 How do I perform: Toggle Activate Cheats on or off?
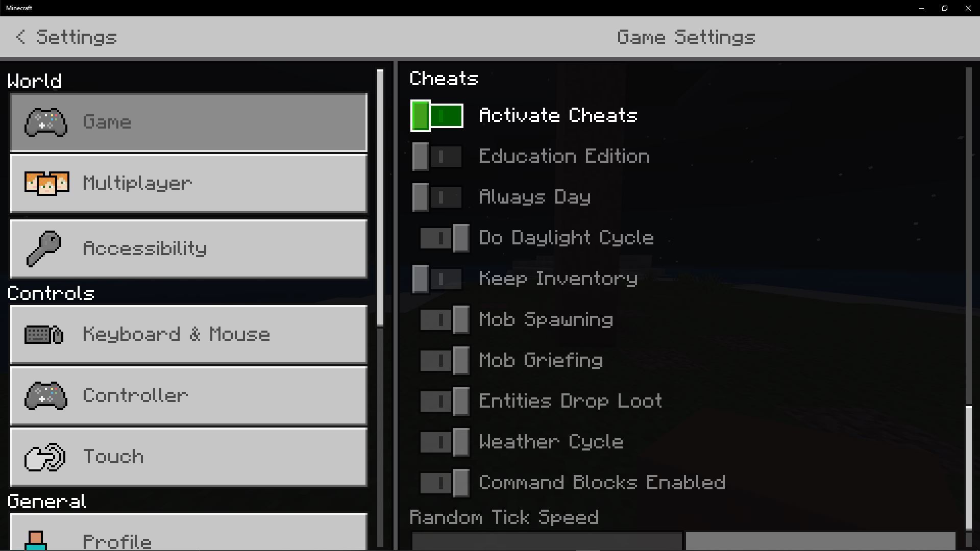[436, 115]
